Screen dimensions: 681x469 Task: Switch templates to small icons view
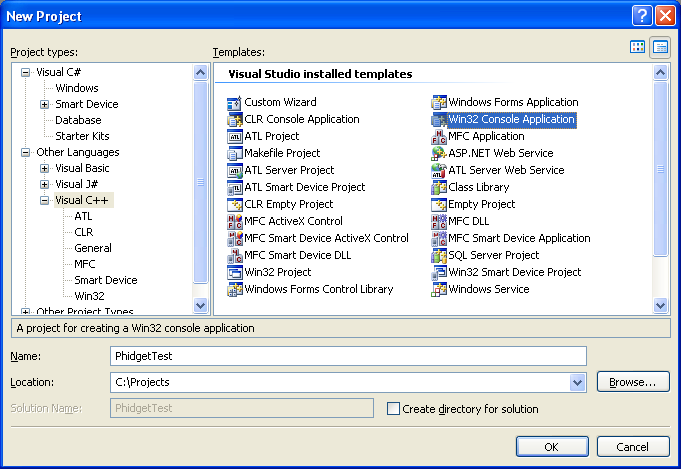tap(660, 47)
